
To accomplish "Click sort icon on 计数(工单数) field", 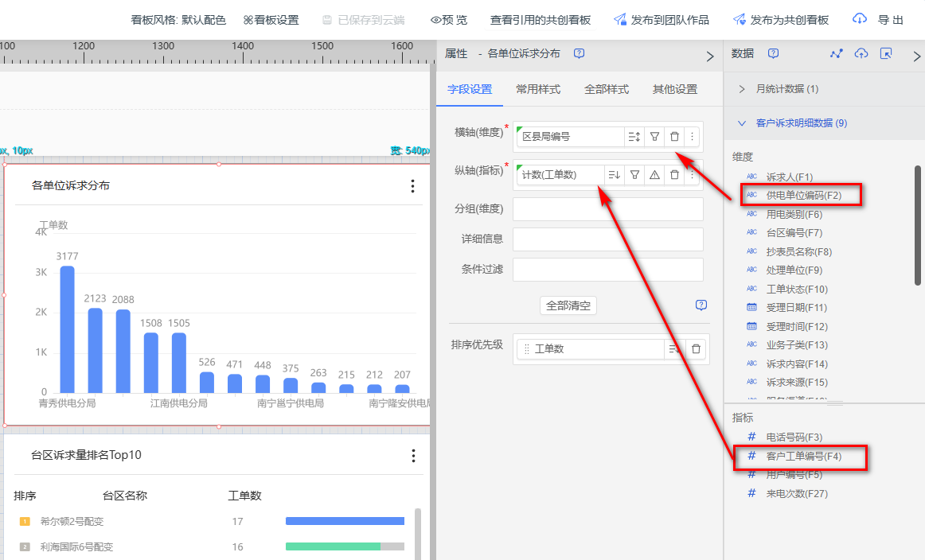I will tap(615, 175).
